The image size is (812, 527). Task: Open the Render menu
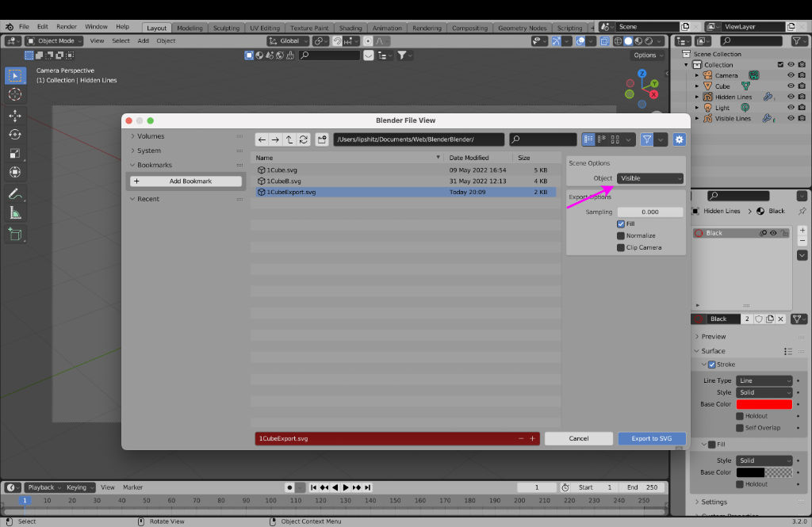(x=67, y=27)
